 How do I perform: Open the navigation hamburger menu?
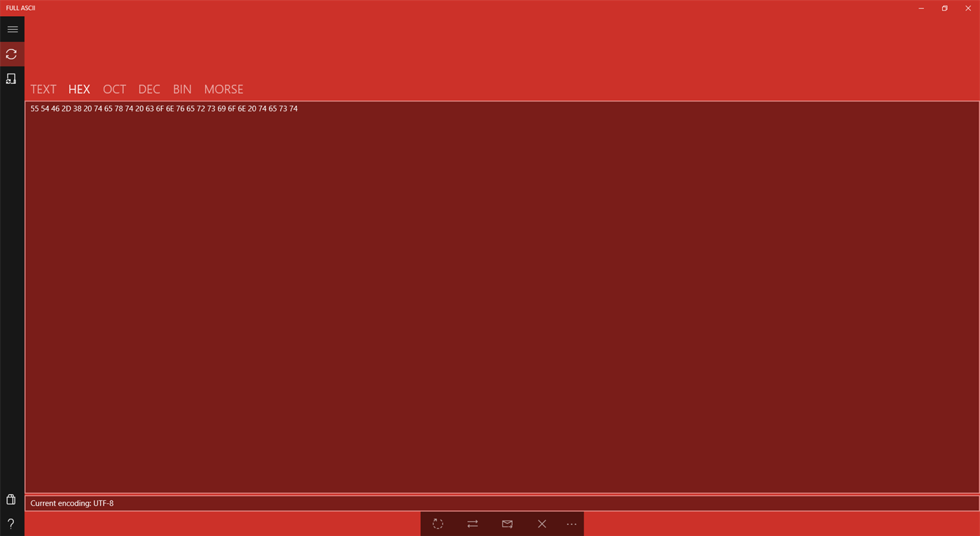pos(12,29)
